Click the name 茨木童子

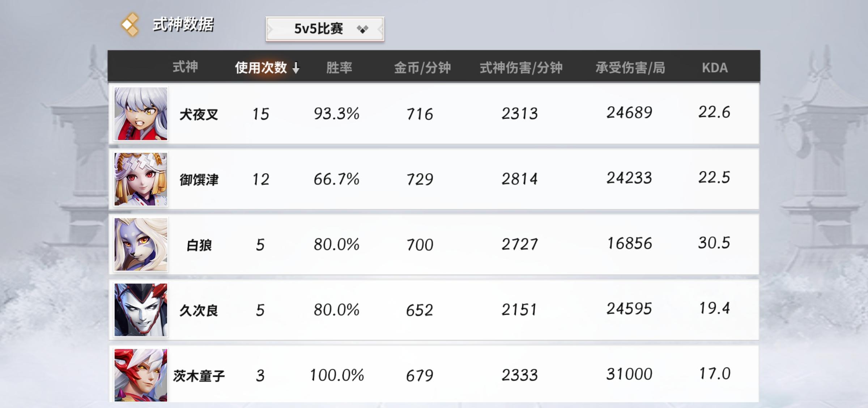(199, 376)
